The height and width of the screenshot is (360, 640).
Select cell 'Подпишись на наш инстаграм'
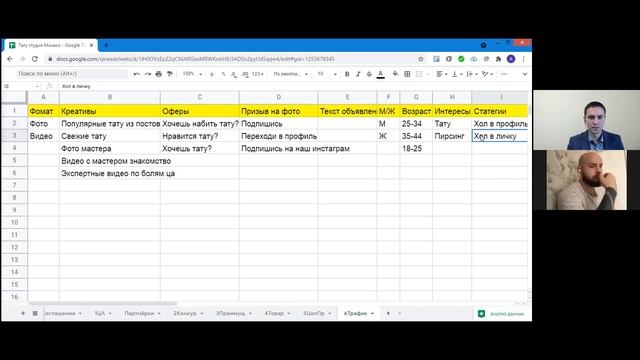pos(278,149)
